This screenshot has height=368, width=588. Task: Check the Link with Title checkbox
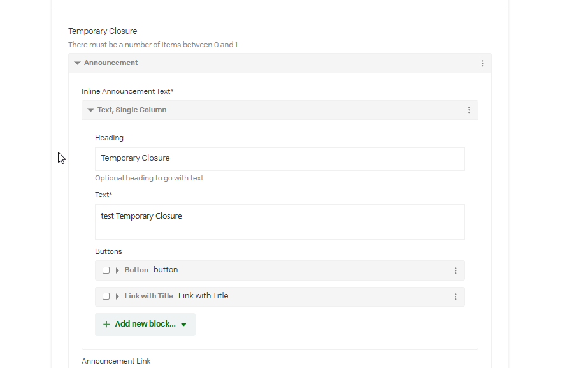click(106, 297)
